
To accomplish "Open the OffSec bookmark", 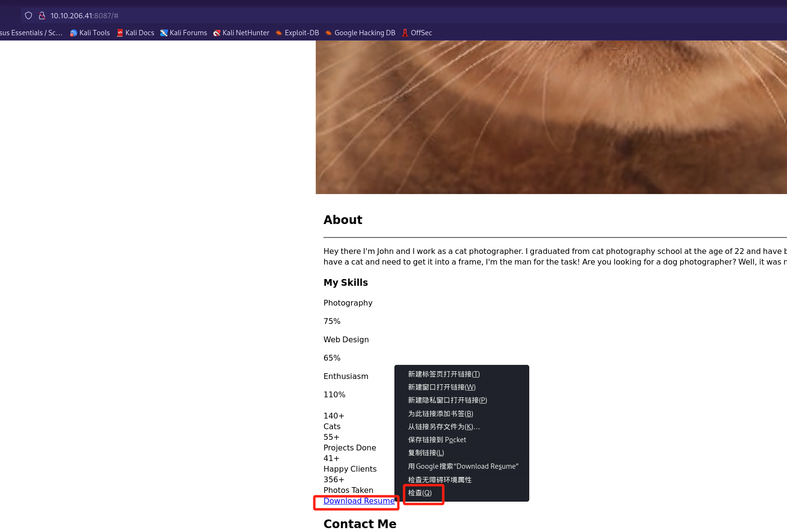I will [x=417, y=33].
